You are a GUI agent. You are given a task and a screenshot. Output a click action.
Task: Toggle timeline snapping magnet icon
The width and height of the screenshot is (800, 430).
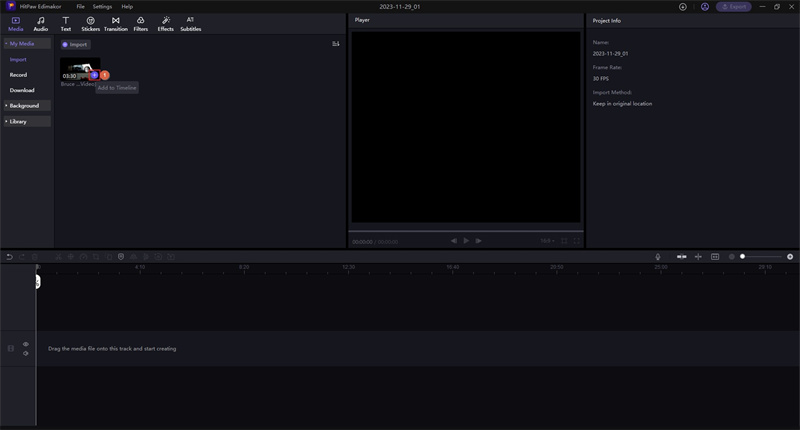[x=682, y=257]
